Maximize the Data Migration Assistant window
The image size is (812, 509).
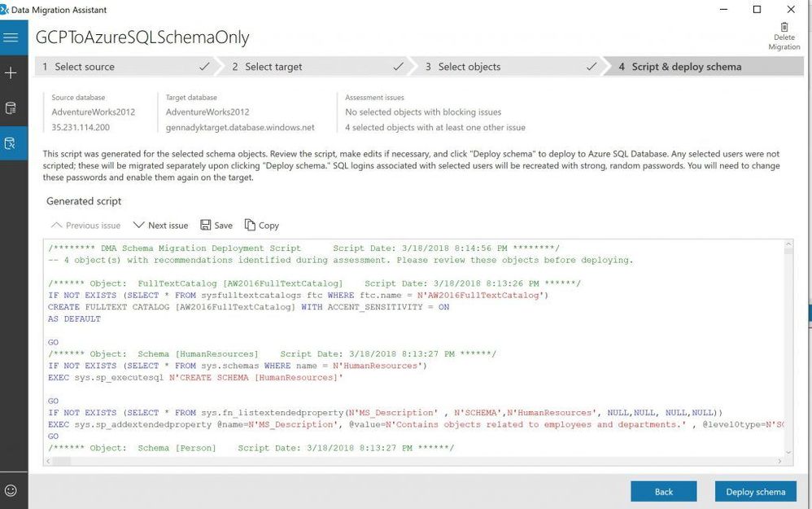757,9
